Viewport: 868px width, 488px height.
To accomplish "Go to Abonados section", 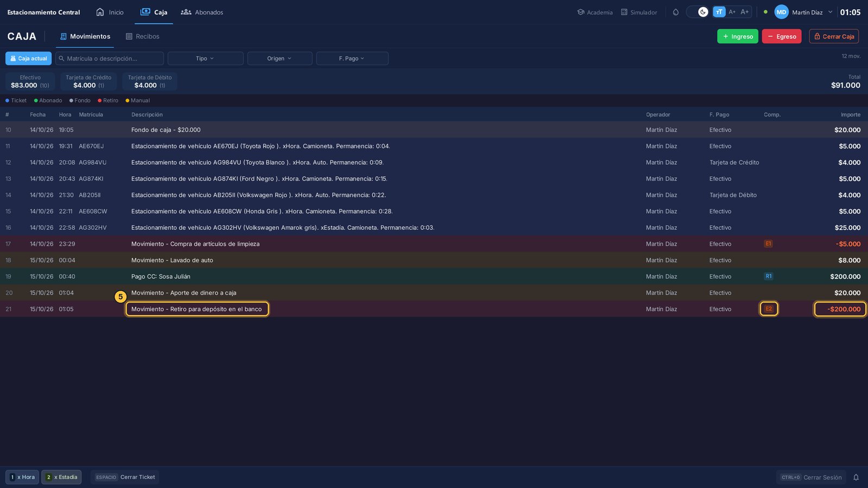I will click(202, 12).
